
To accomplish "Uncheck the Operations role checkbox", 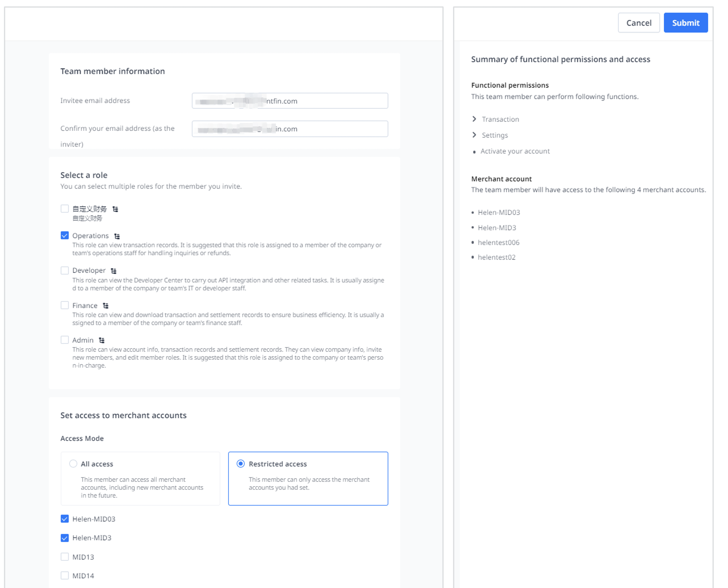I will (65, 236).
